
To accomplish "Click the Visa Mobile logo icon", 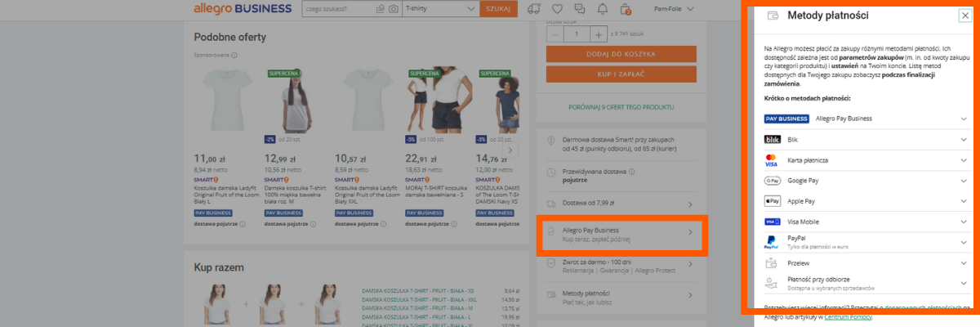I will [x=772, y=222].
